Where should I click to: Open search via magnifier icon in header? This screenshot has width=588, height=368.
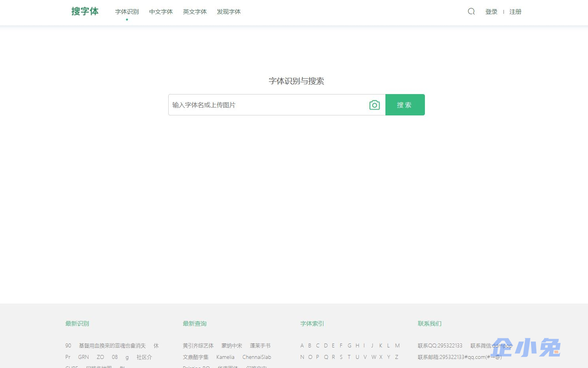(x=471, y=11)
